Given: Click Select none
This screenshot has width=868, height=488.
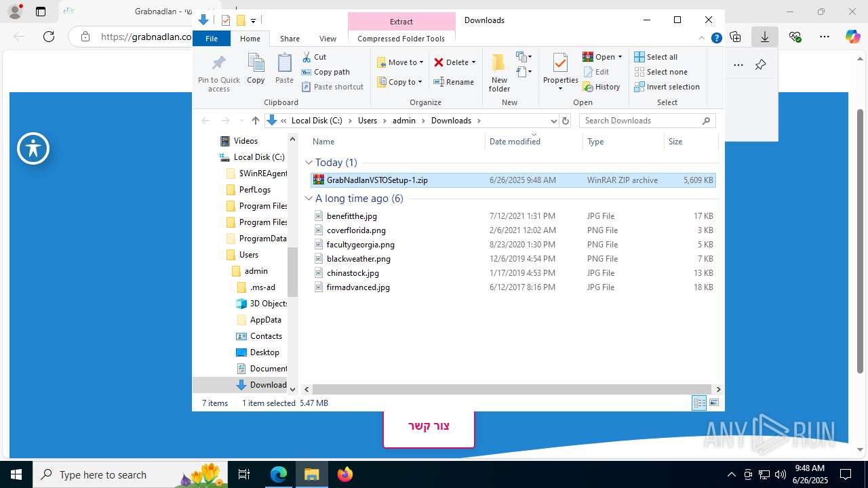Looking at the screenshot, I should pyautogui.click(x=660, y=72).
